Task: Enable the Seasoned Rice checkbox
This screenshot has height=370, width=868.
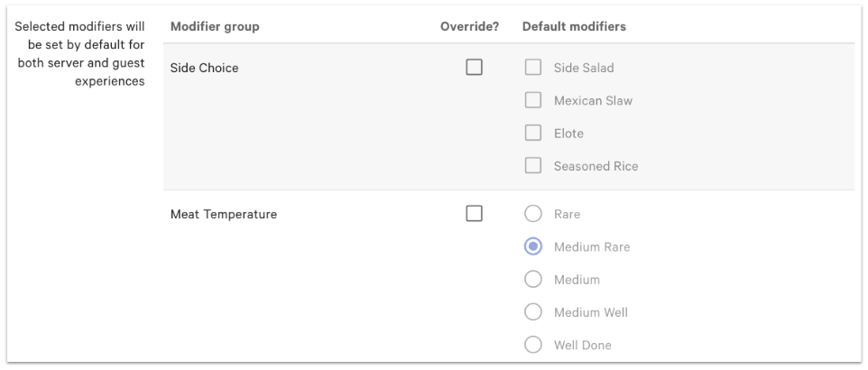Action: 533,165
